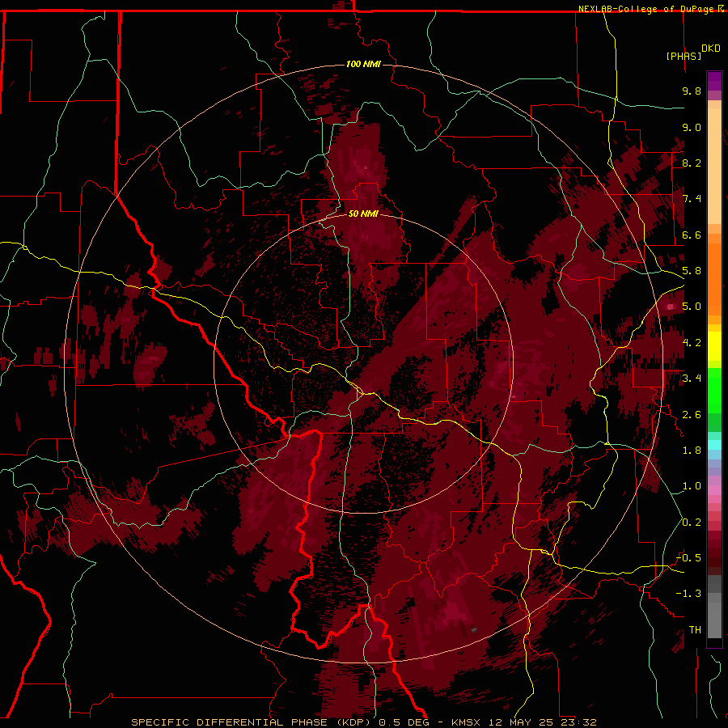The height and width of the screenshot is (728, 728).
Task: Click the 1.0 legend value
Action: [x=692, y=486]
